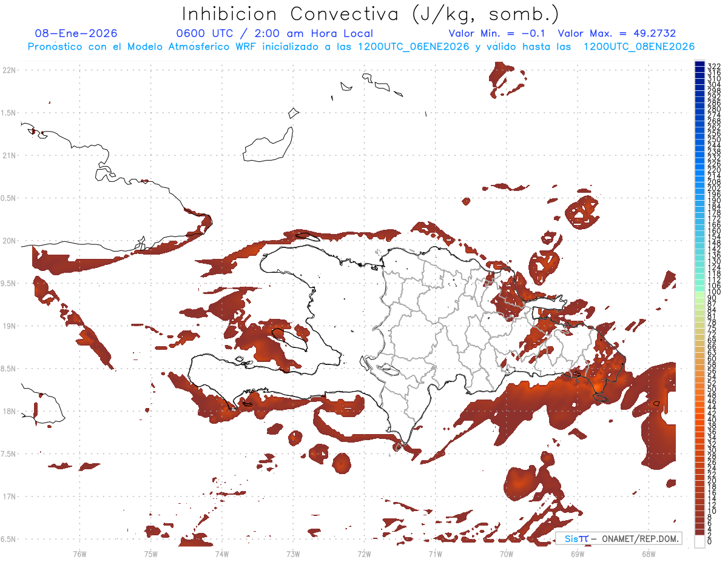Click the 'Valor Min. = -0.1' readout
Screen dimensions: 728x562
pyautogui.click(x=497, y=34)
